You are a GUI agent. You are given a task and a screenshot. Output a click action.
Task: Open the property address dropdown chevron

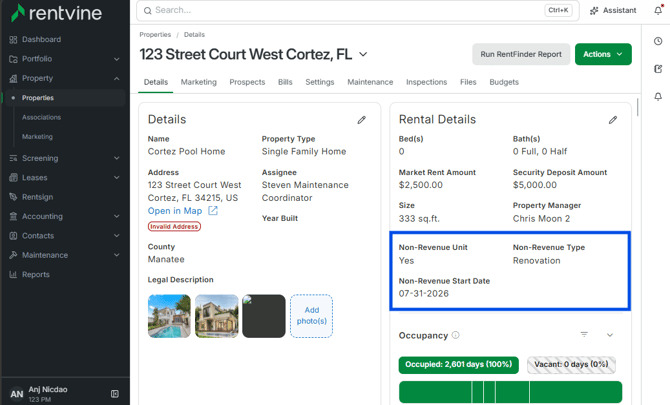coord(363,54)
